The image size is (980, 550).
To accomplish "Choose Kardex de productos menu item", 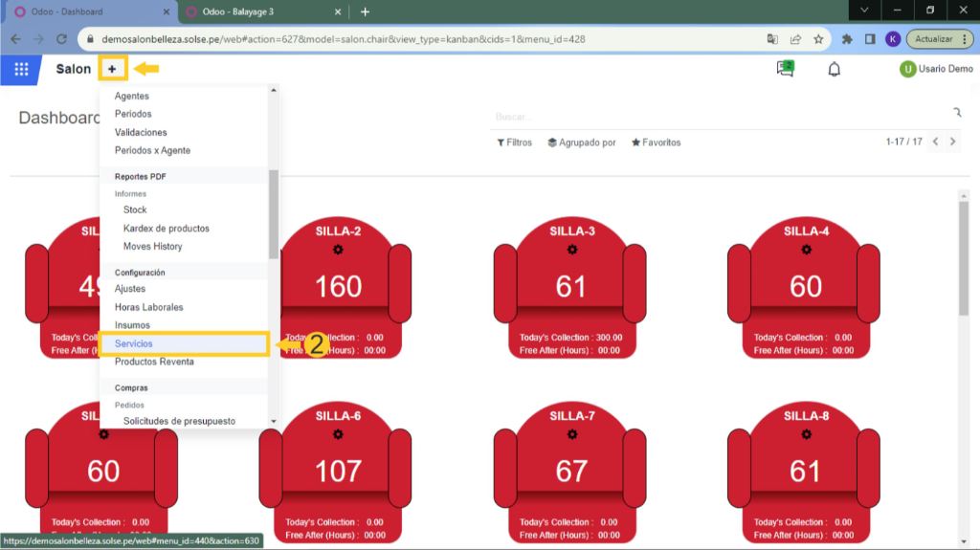I will tap(166, 229).
